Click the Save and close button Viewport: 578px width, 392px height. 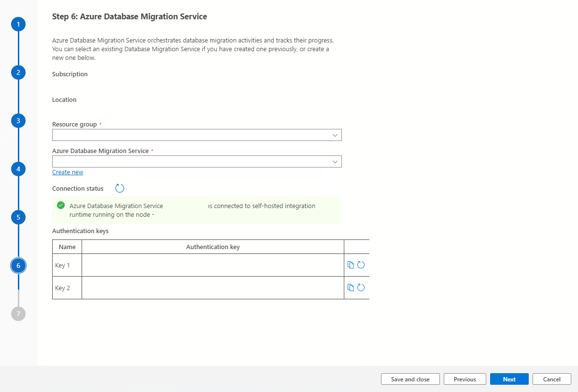click(x=410, y=379)
